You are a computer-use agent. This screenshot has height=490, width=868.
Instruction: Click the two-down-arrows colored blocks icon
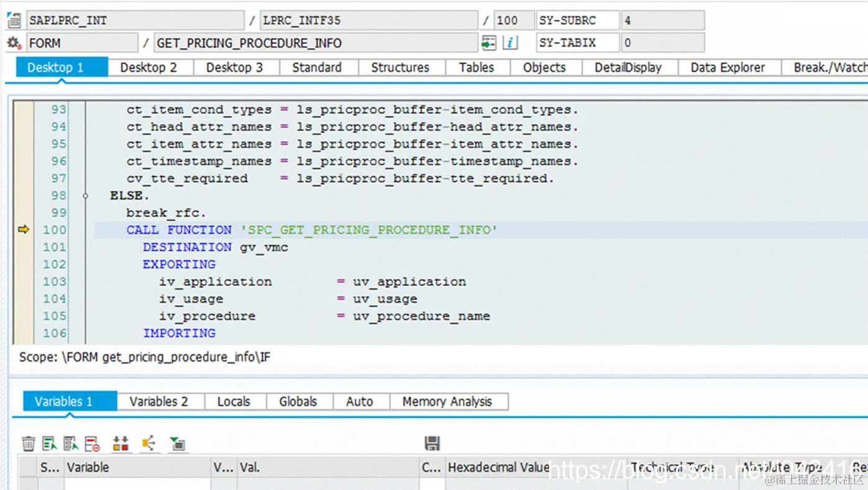[121, 443]
